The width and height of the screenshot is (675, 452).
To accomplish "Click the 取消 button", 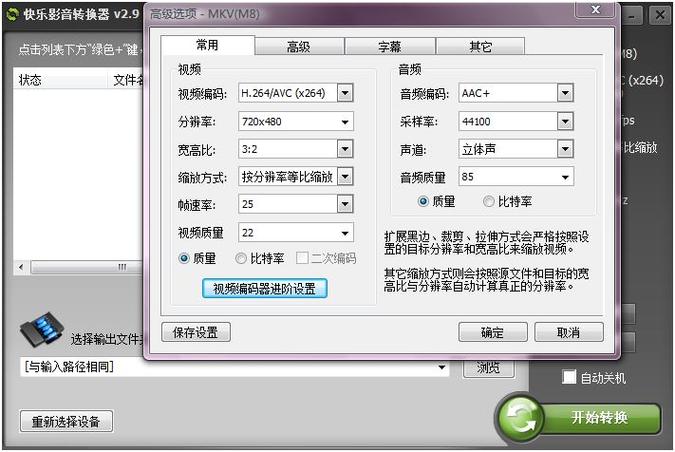I will click(x=569, y=332).
